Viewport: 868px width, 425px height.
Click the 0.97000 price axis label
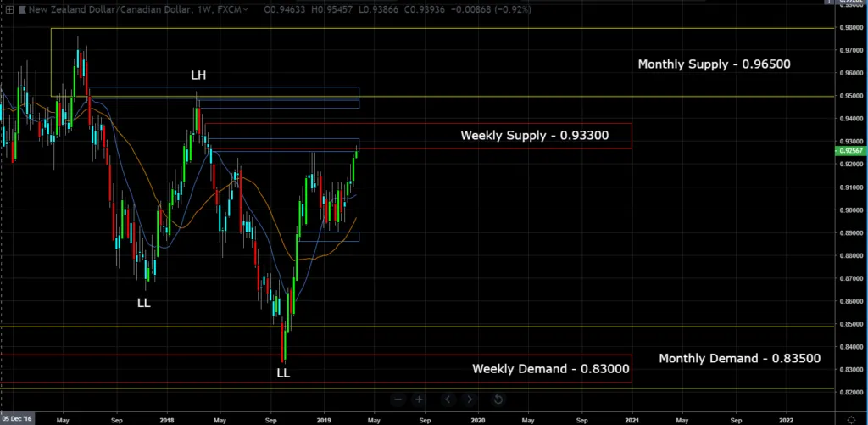pos(853,50)
